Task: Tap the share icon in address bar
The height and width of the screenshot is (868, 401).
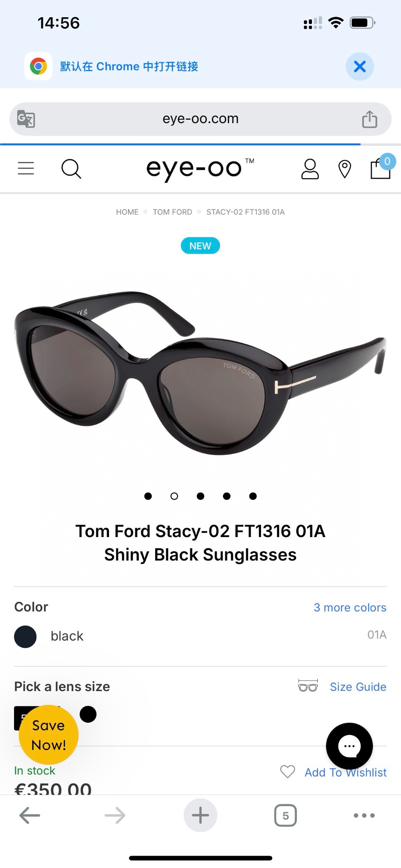Action: click(x=369, y=119)
